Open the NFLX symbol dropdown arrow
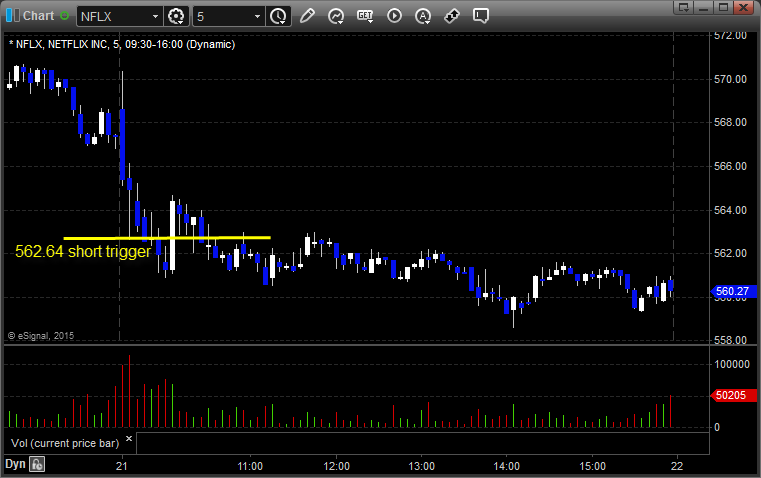 pos(155,16)
